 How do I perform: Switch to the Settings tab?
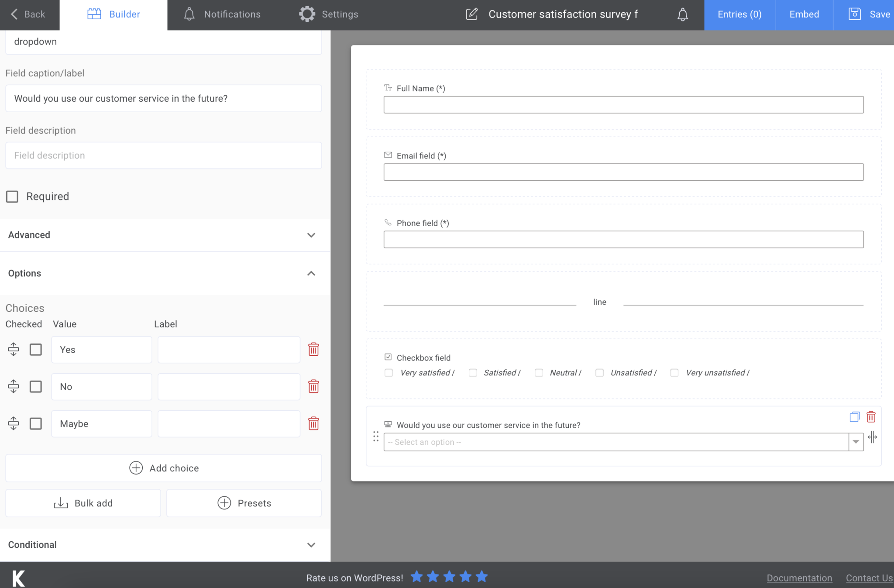329,14
